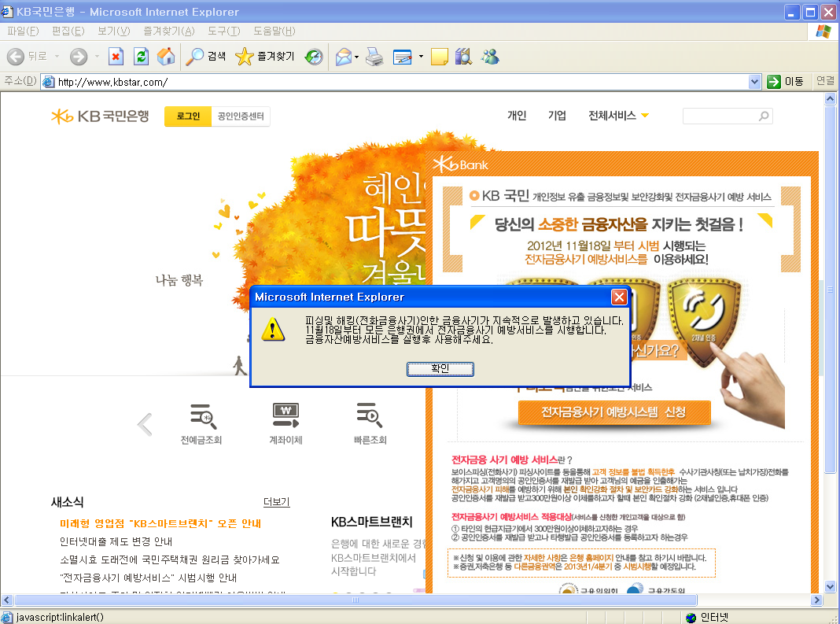Open the 전예금조회 icon
Screen dimensions: 840x624
coord(202,416)
